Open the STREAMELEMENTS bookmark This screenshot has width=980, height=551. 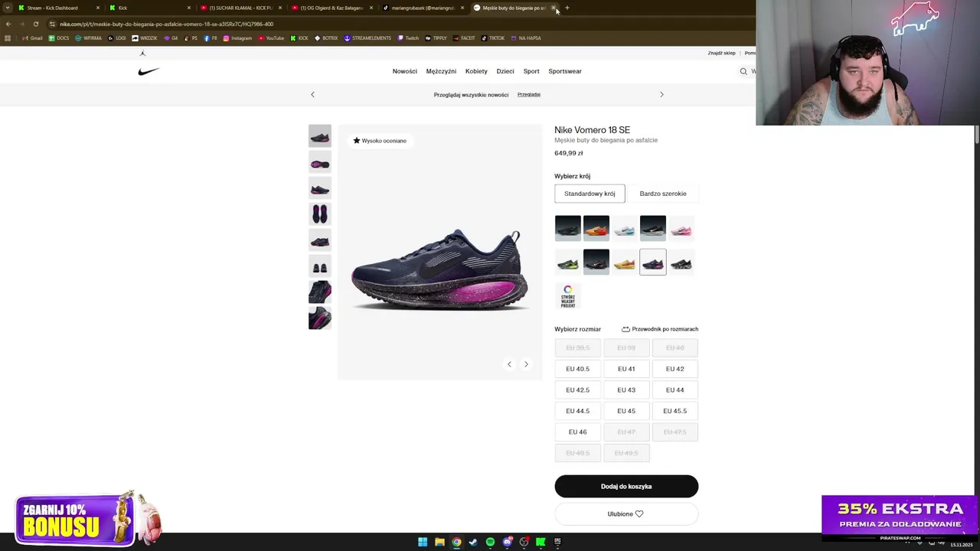pyautogui.click(x=367, y=38)
